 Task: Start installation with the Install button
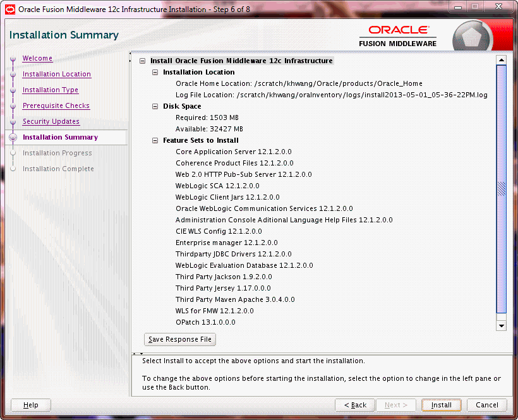(442, 405)
